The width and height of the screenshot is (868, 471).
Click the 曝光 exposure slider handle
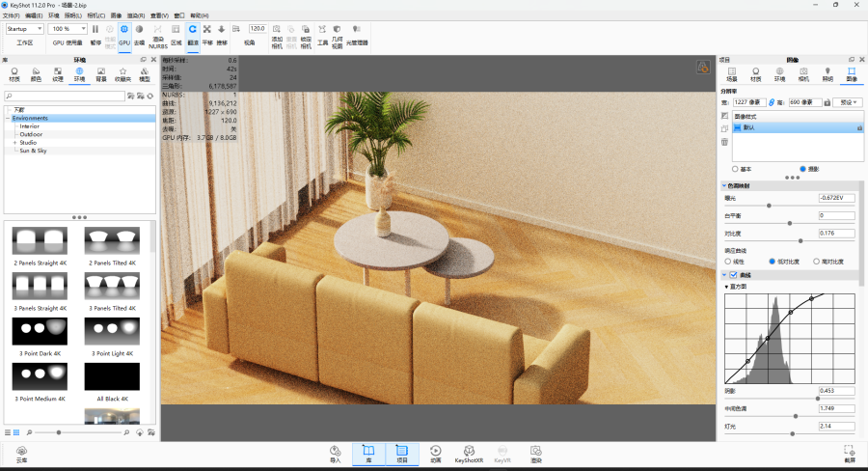point(769,206)
